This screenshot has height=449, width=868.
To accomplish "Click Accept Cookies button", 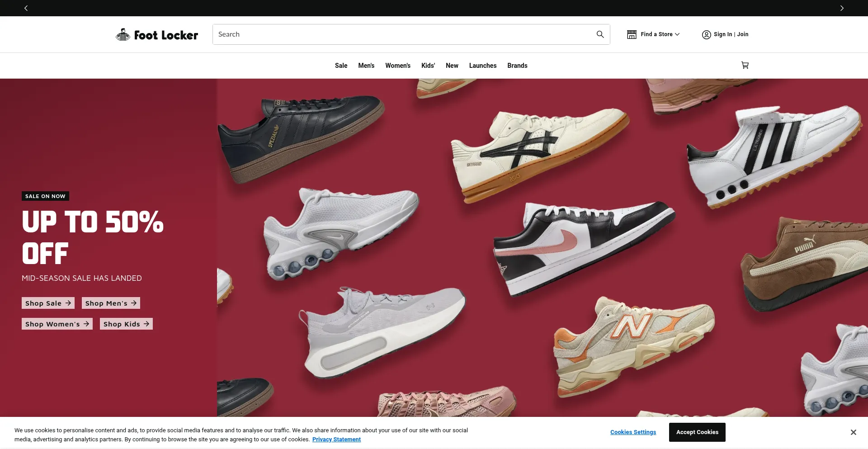I will (x=697, y=432).
